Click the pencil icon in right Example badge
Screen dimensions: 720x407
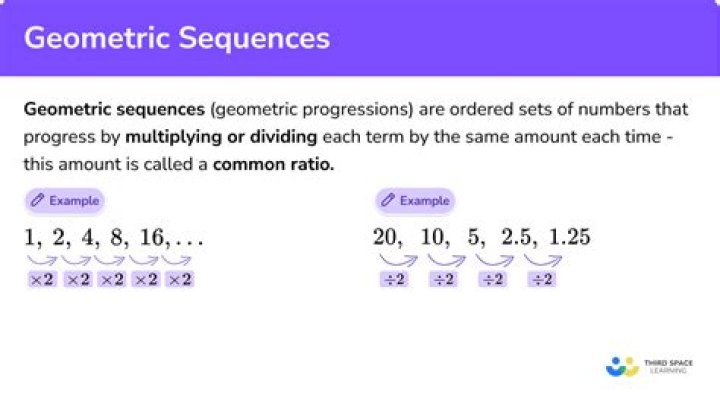coord(388,200)
